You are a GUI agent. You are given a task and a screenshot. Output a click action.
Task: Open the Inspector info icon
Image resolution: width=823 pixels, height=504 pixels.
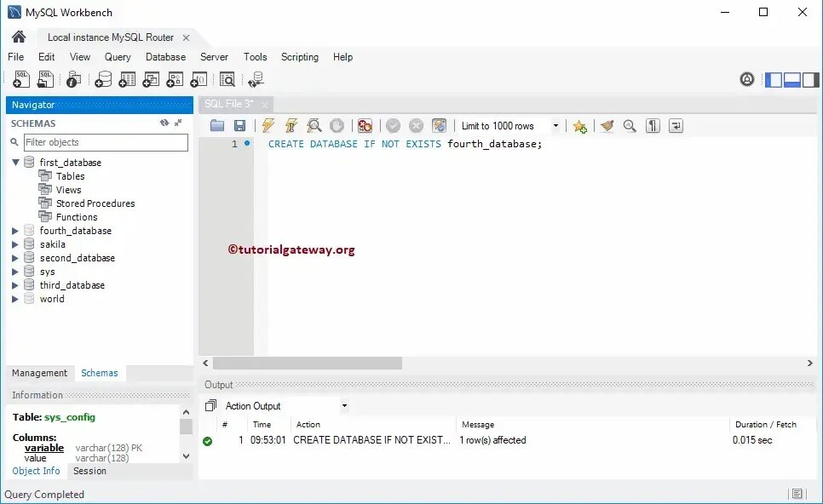click(x=73, y=79)
